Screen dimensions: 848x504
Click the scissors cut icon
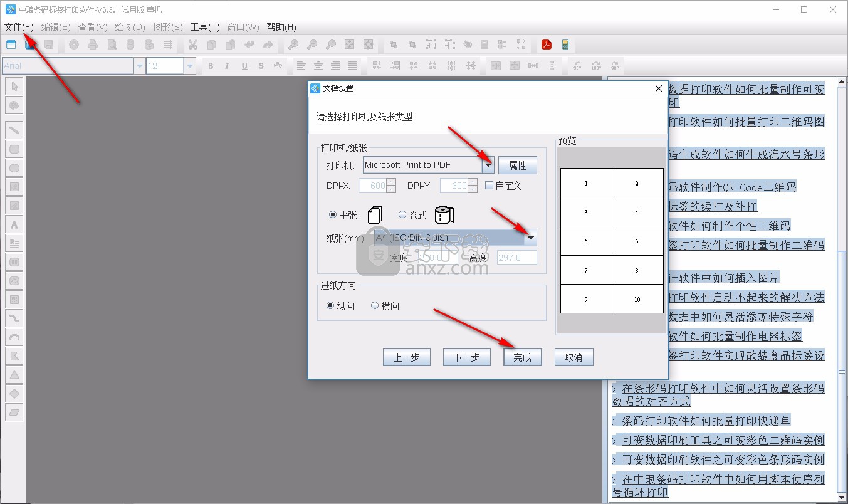point(193,45)
